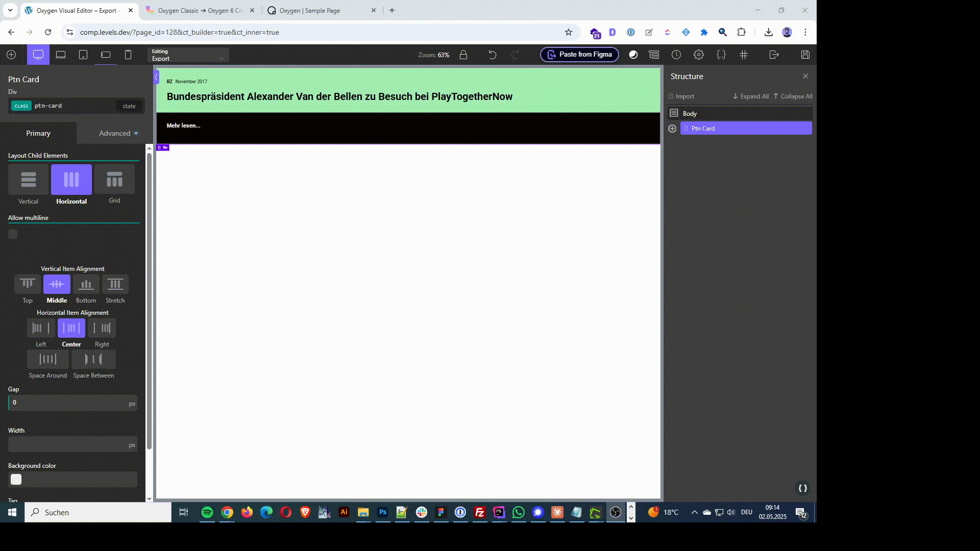Image resolution: width=980 pixels, height=551 pixels.
Task: Open the Settings gear icon
Action: (699, 55)
